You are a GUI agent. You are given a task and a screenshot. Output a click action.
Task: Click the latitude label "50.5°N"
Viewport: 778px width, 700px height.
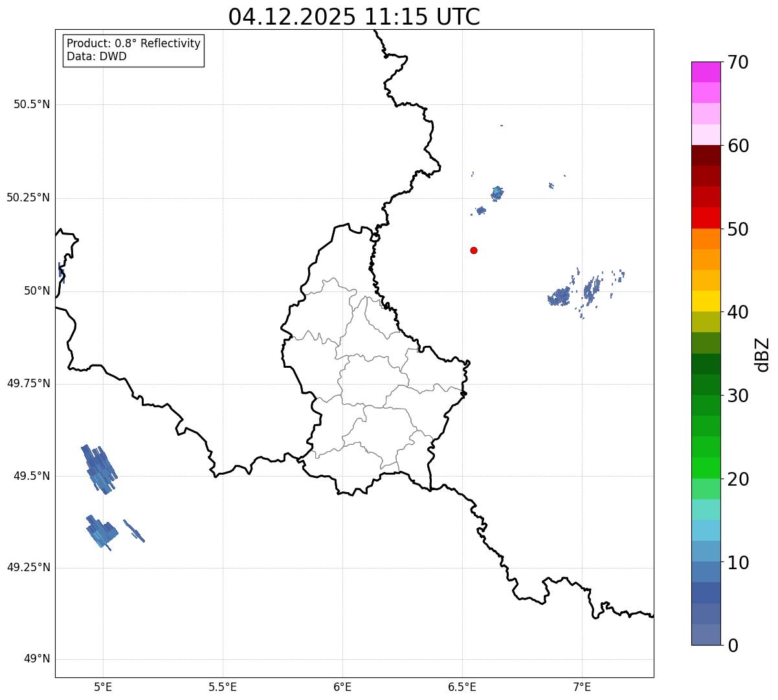pyautogui.click(x=32, y=104)
